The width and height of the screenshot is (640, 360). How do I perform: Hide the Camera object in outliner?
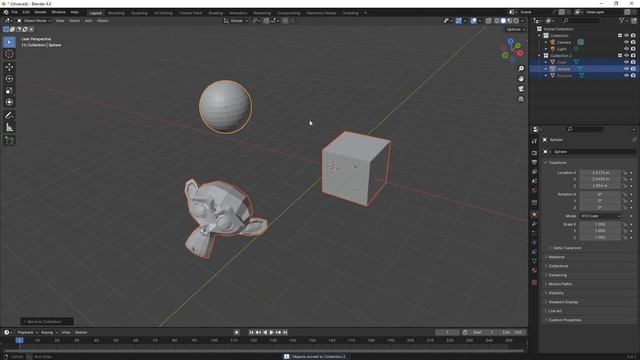(x=626, y=42)
